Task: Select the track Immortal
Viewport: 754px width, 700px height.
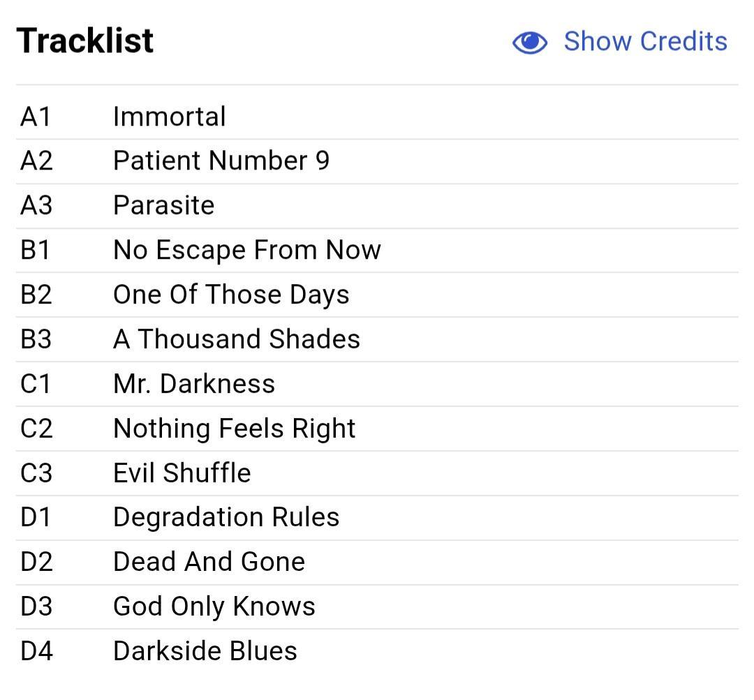Action: tap(169, 117)
